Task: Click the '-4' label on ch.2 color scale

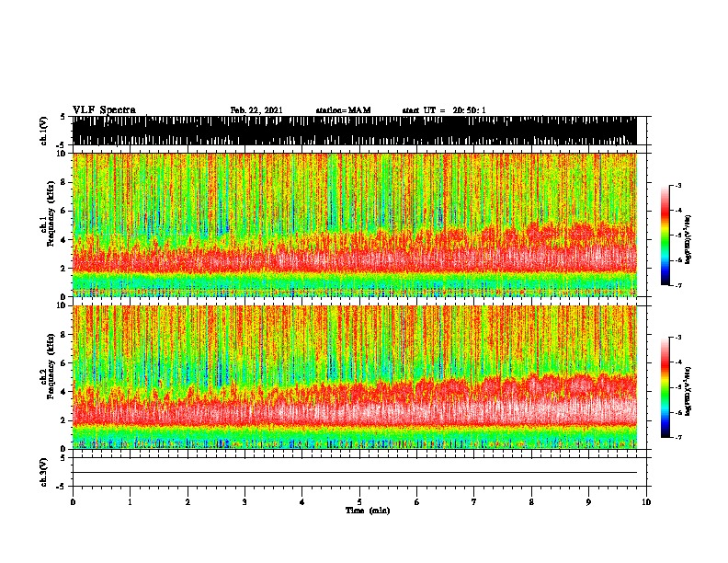Action: pyautogui.click(x=678, y=362)
